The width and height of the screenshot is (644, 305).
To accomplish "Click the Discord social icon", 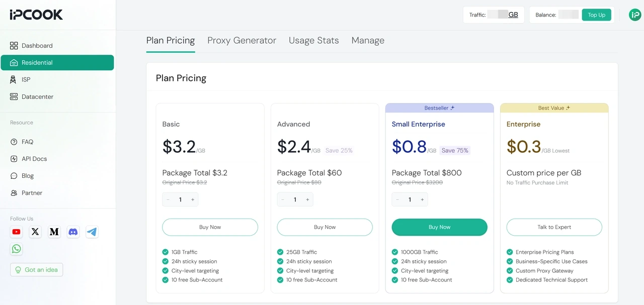I will (73, 232).
